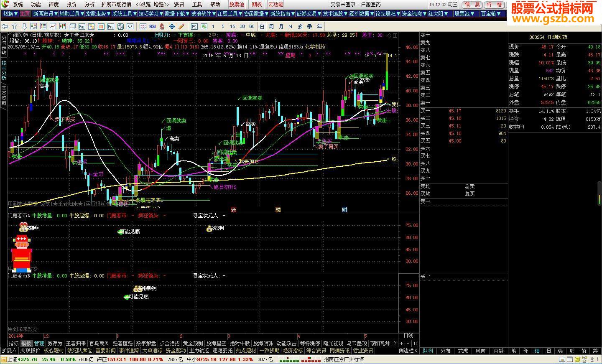Click the back arrow toolbar icon
The image size is (602, 364).
point(5,26)
